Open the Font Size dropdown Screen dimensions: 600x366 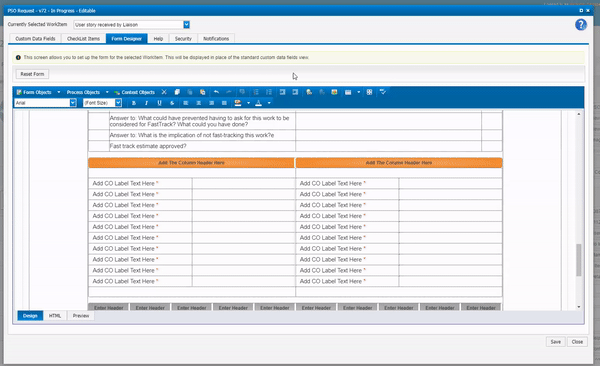pos(118,103)
